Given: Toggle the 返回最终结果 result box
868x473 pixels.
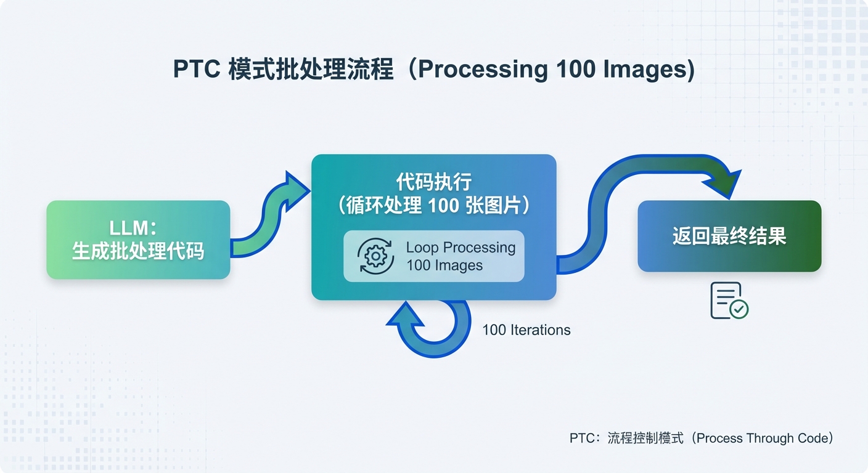Looking at the screenshot, I should point(729,236).
